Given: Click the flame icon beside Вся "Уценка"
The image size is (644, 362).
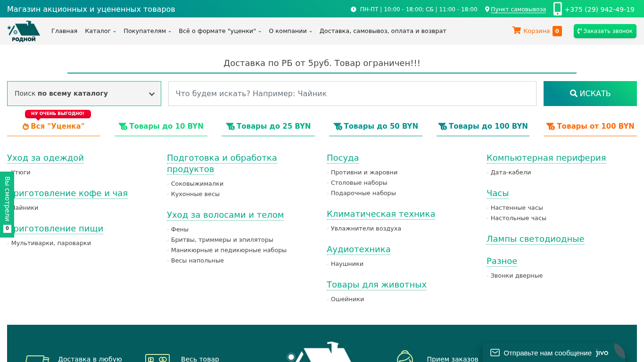Looking at the screenshot, I should [26, 126].
